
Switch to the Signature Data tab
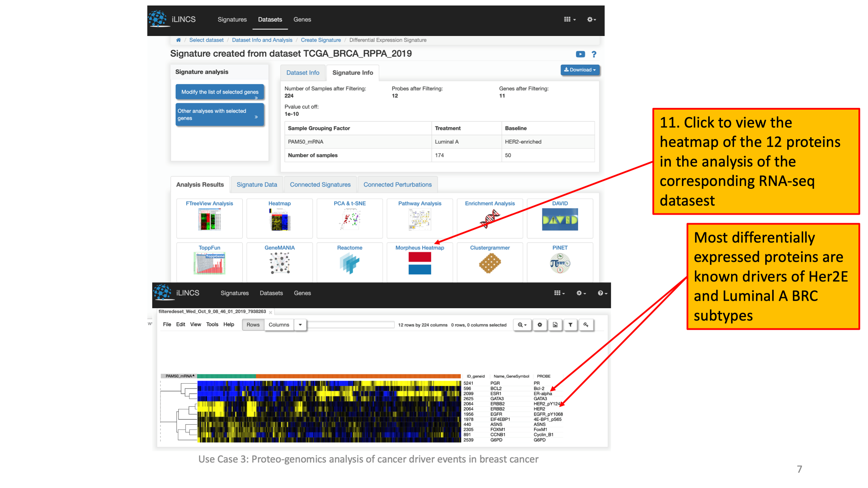pos(256,185)
